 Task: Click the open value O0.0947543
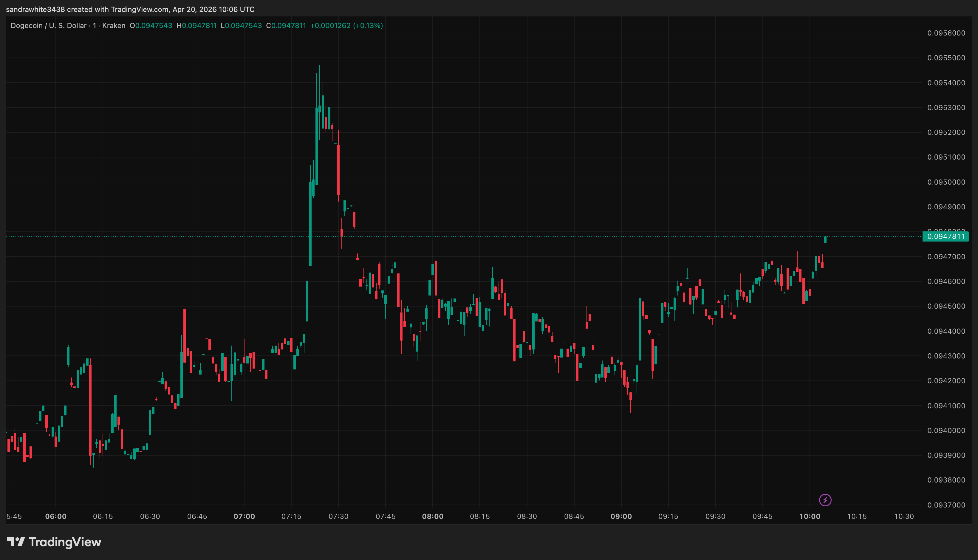[x=151, y=26]
